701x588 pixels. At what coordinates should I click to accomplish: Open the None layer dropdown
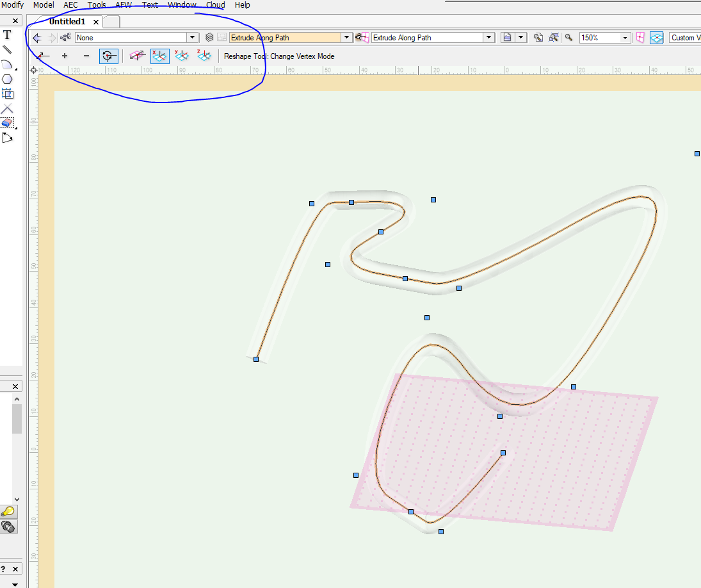[192, 37]
